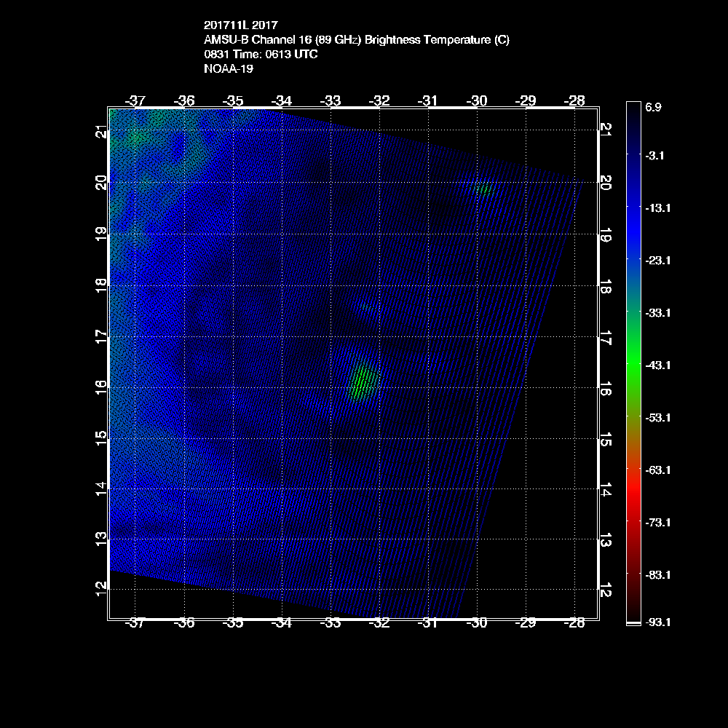Click the -43.1 color scale label
The width and height of the screenshot is (728, 728).
(x=657, y=365)
